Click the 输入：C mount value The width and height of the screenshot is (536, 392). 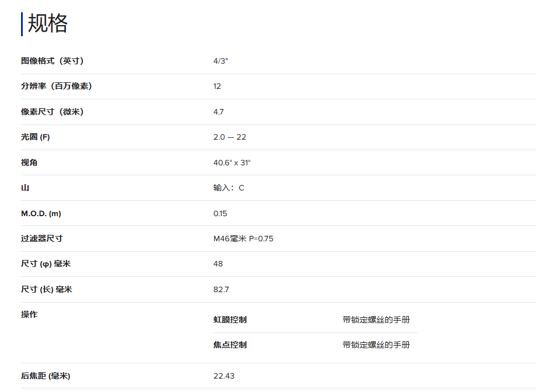click(x=229, y=188)
